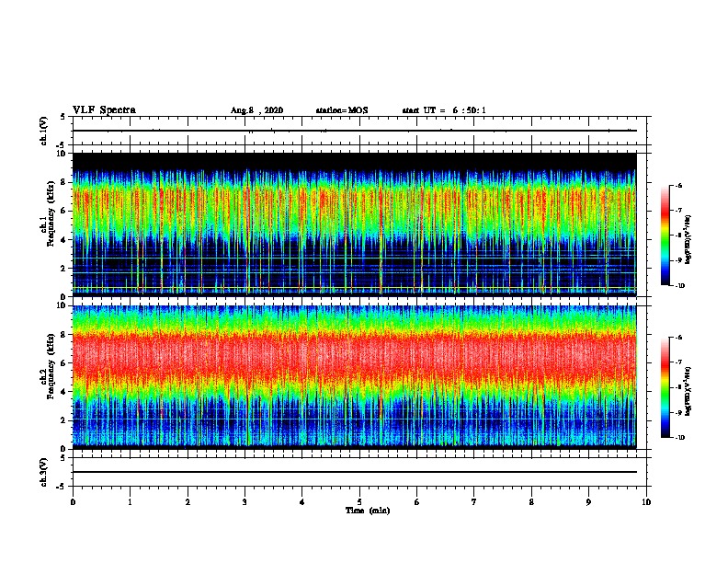728x563 pixels.
Task: Click the ch.2 spectrogram color scale bar
Action: tap(665, 387)
